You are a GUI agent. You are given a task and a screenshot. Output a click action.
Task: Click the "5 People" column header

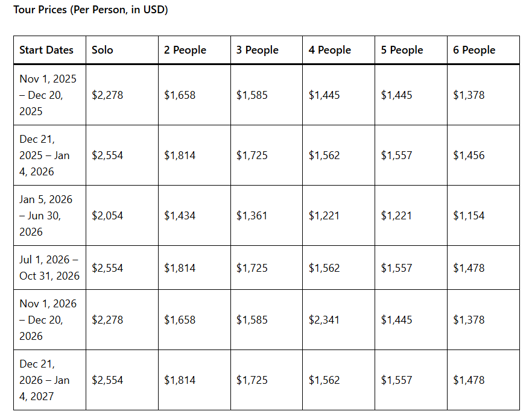click(x=402, y=50)
